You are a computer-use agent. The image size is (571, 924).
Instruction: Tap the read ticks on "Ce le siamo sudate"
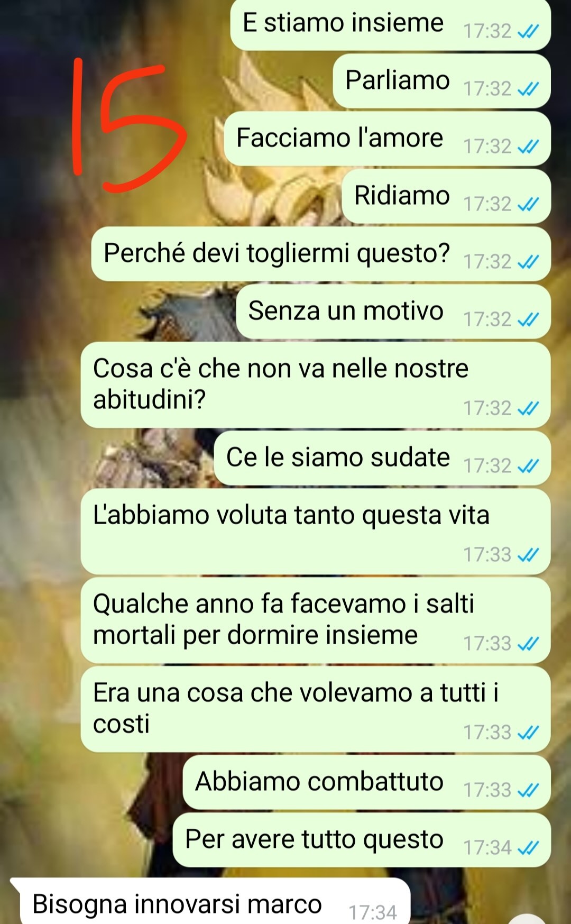point(528,466)
